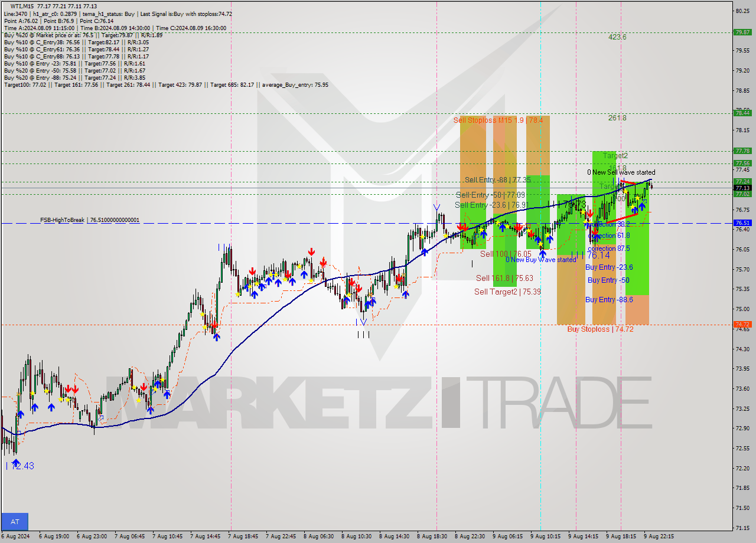Select the 6 Aug 2024 date label
This screenshot has height=543, width=756.
click(x=15, y=537)
